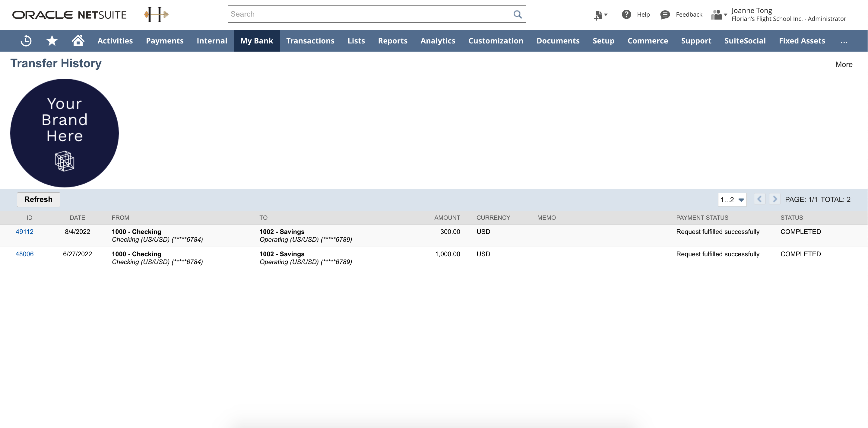Go to next page arrow
The width and height of the screenshot is (868, 428).
(x=775, y=199)
